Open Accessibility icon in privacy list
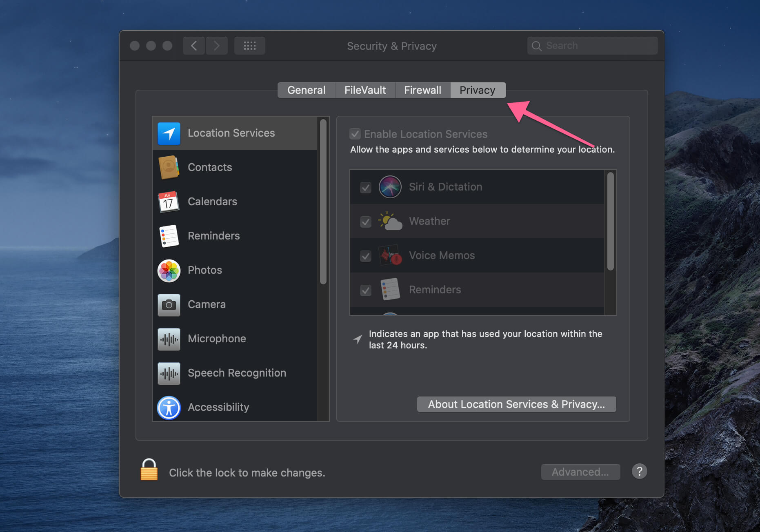Viewport: 760px width, 532px height. (x=169, y=408)
